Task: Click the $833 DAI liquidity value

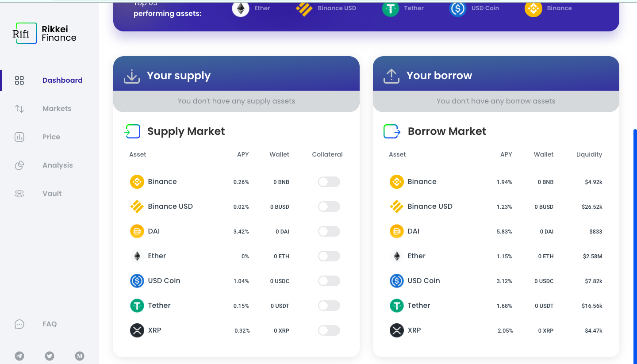Action: tap(596, 232)
